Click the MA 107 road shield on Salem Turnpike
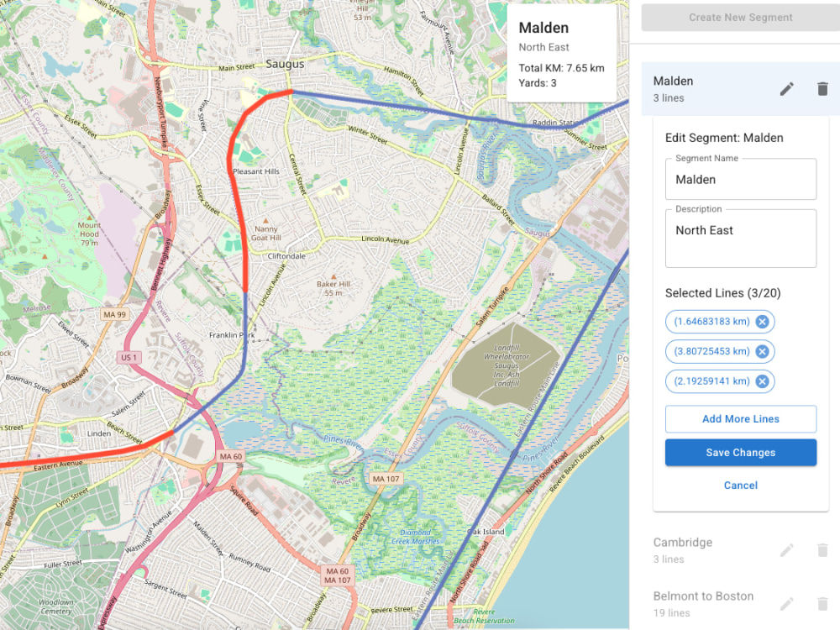Viewport: 840px width, 630px height. 386,479
